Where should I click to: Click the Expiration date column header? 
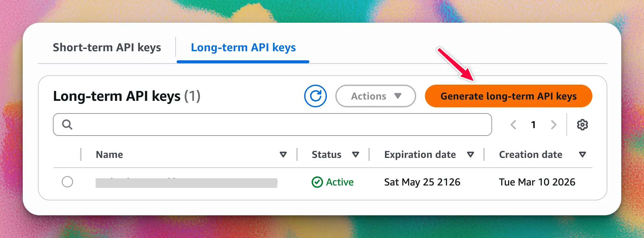(420, 155)
